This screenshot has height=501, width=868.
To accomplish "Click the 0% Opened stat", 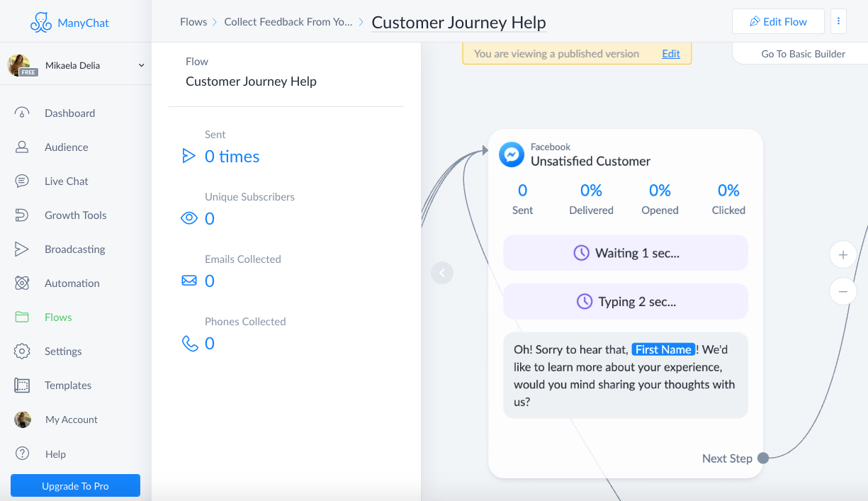I will coord(660,199).
